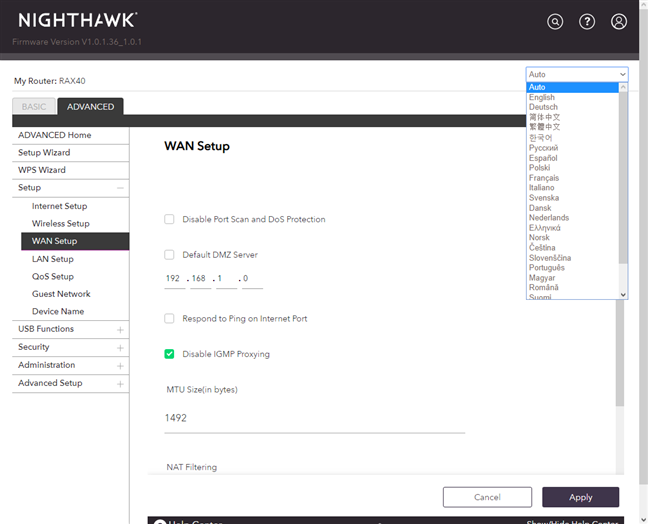Image resolution: width=648 pixels, height=524 pixels.
Task: Click the Security sidebar section
Action: pos(71,348)
